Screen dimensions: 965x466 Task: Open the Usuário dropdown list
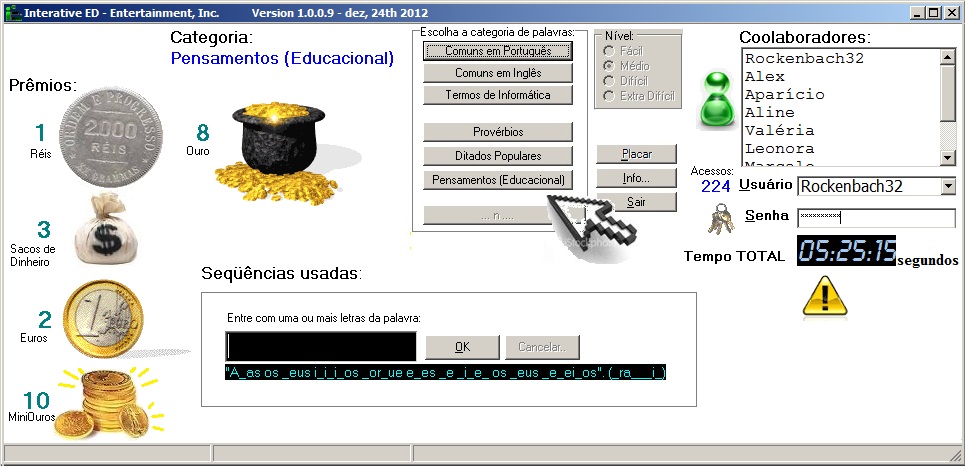(947, 186)
